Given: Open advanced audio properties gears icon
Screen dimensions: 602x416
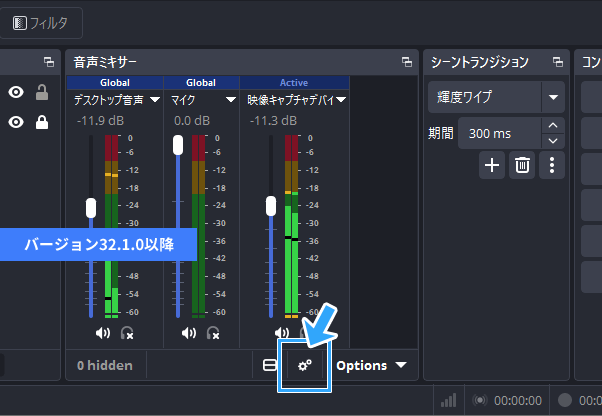Looking at the screenshot, I should [x=305, y=365].
